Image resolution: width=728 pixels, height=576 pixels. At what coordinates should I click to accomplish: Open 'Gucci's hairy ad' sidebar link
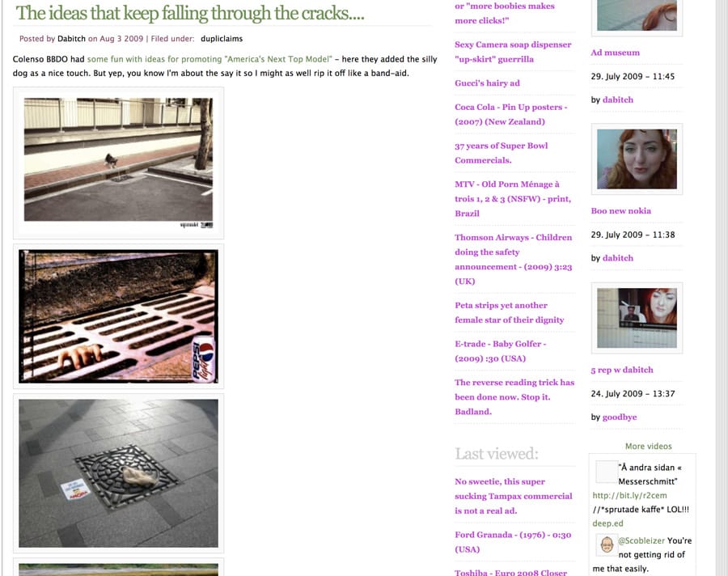(x=487, y=83)
